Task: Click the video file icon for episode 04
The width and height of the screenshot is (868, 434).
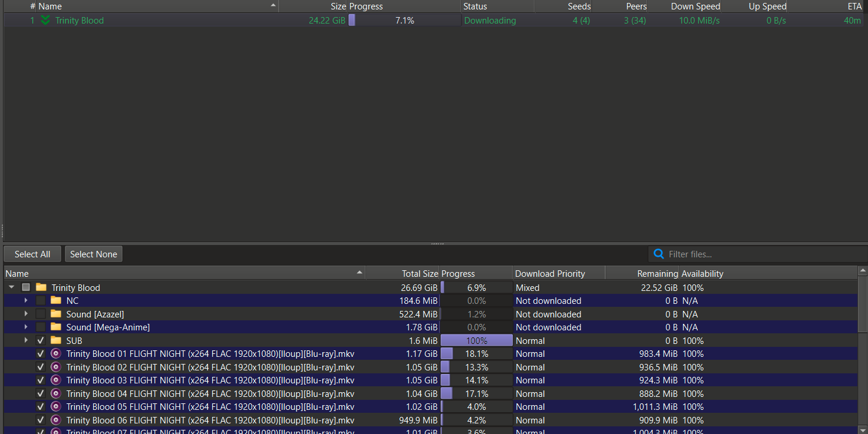Action: 56,393
